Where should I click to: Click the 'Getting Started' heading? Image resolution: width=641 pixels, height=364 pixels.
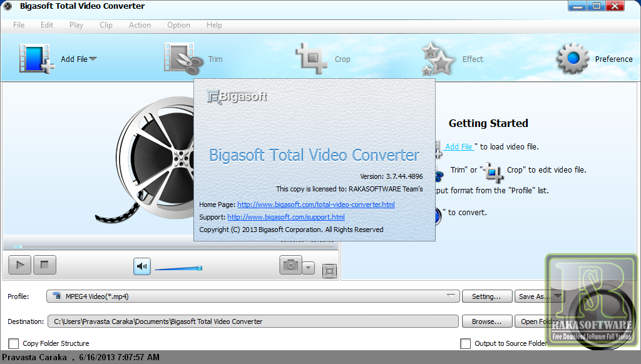[488, 123]
